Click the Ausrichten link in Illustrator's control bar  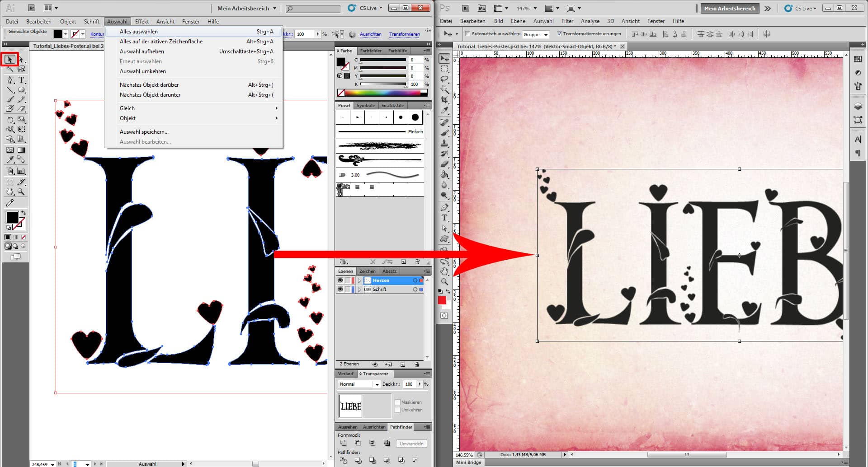point(371,34)
